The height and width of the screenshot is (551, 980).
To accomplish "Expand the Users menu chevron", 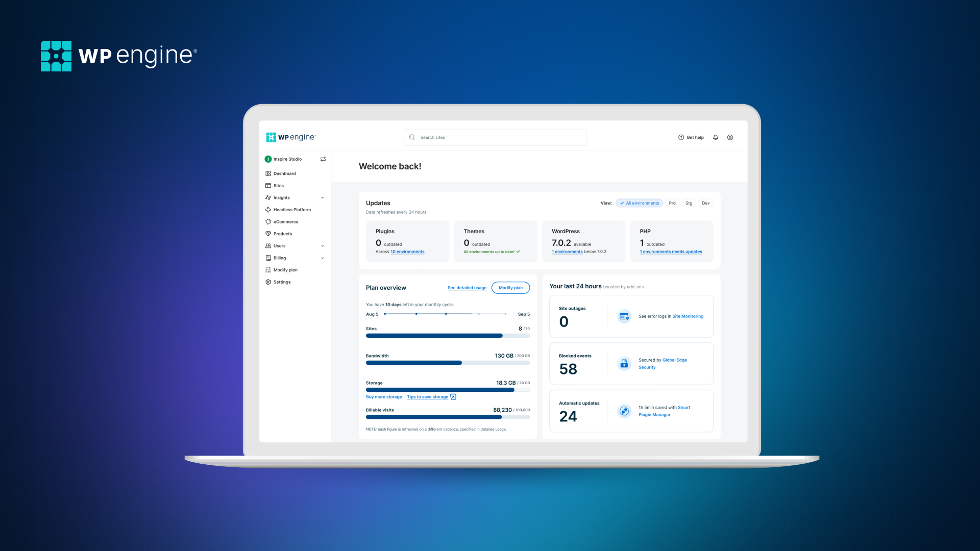I will coord(323,246).
